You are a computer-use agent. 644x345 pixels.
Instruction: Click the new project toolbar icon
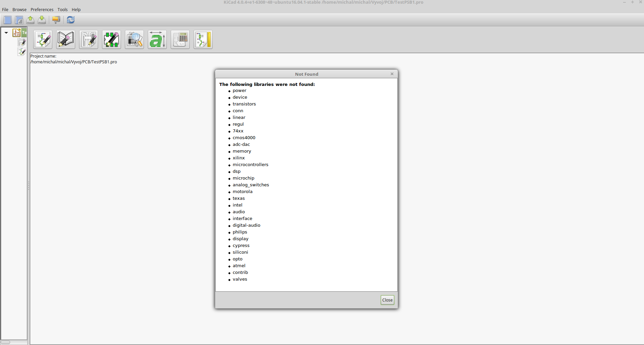7,20
